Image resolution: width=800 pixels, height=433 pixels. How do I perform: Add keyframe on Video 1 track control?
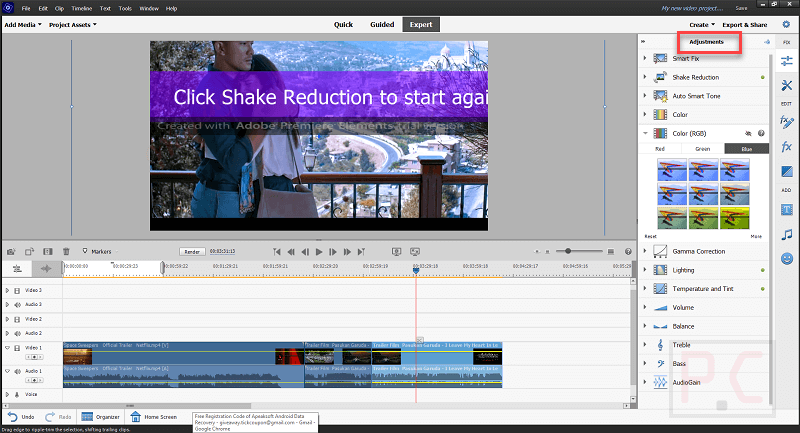coord(34,357)
